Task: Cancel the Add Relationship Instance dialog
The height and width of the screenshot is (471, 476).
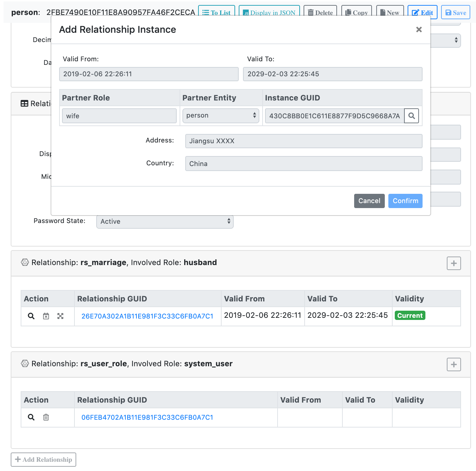Action: 369,201
